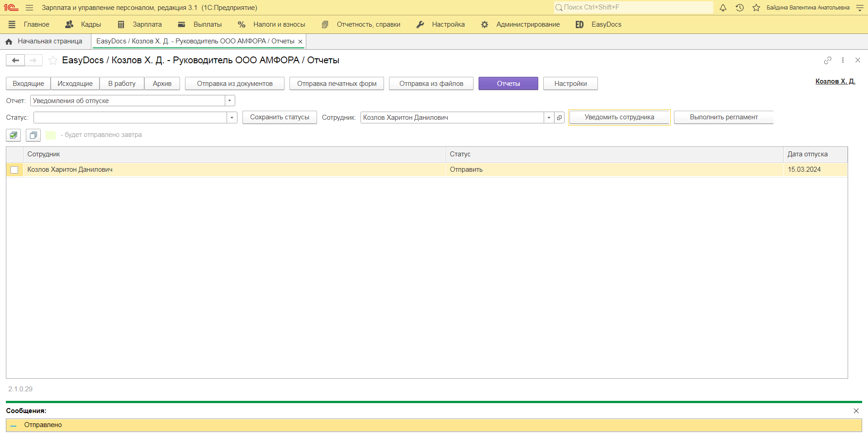Click the check all rows icon
The width and height of the screenshot is (868, 437).
(14, 135)
